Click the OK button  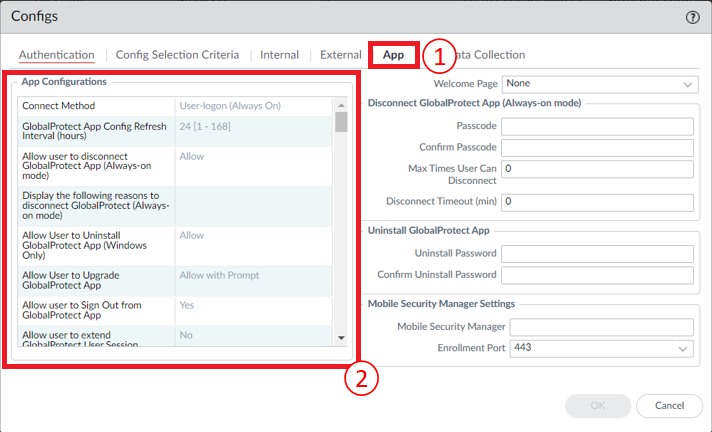click(x=598, y=406)
